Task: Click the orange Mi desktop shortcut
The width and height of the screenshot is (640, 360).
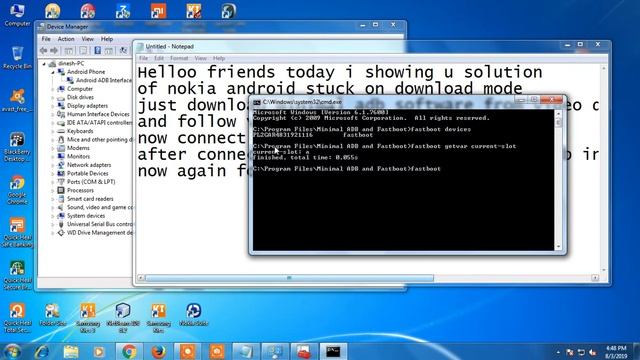Action: pos(158,11)
